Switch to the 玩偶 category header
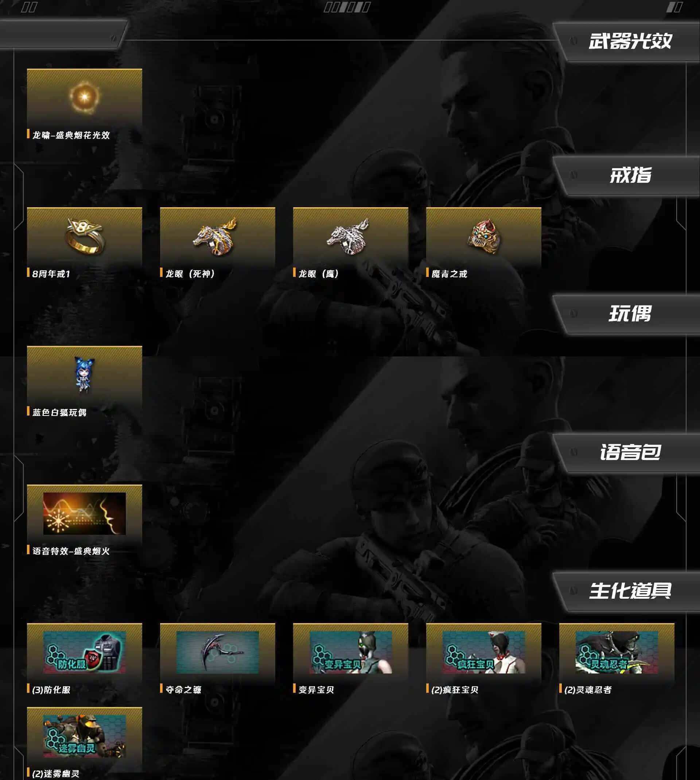This screenshot has width=700, height=780. coord(630,314)
